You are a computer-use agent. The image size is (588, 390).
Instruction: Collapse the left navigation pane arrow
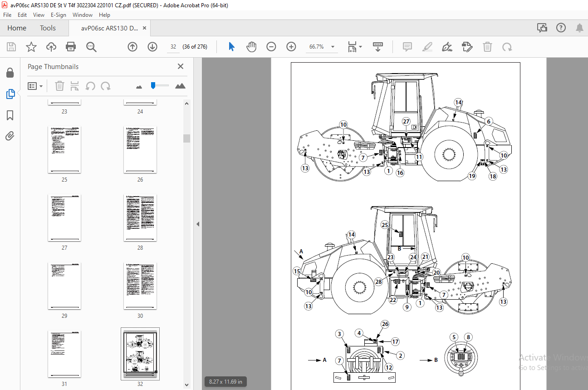click(x=198, y=224)
